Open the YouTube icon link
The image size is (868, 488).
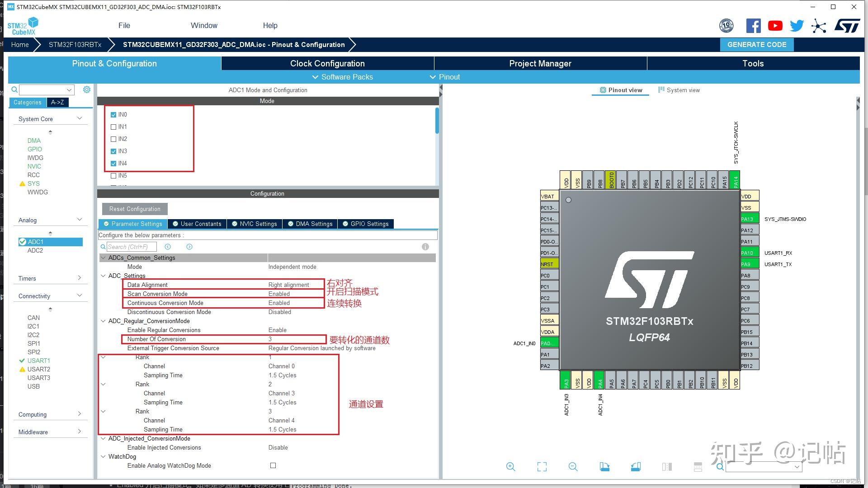click(775, 26)
